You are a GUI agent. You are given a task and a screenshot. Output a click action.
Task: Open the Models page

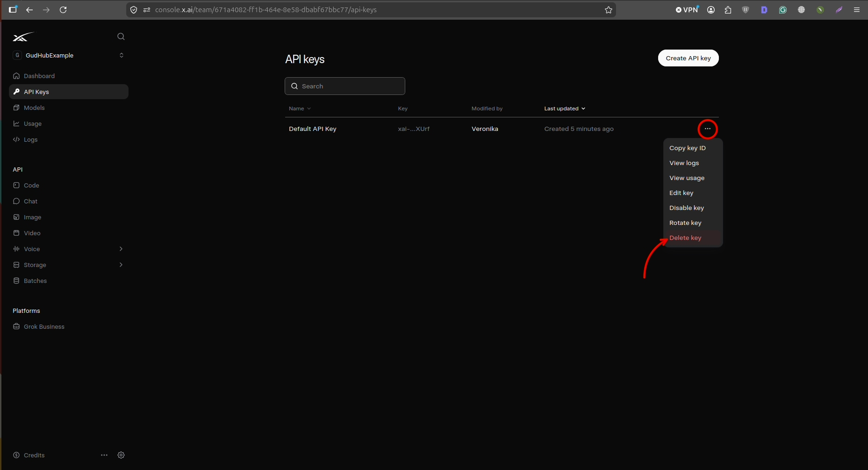click(69, 108)
